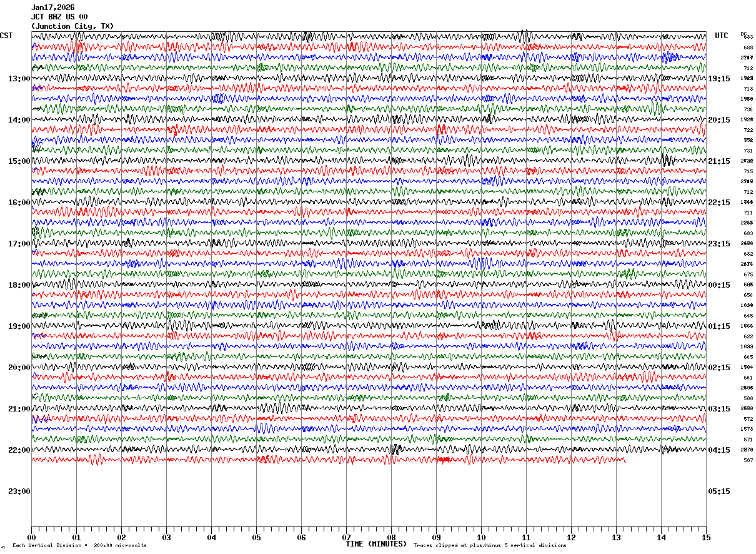Click DC offset value 675
756x554 pixels.
tap(748, 274)
